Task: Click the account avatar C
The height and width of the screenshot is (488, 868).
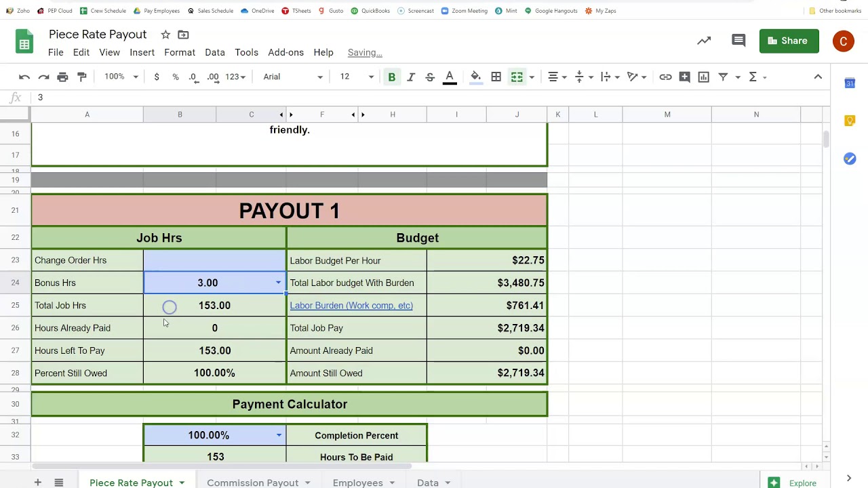Action: (x=843, y=41)
